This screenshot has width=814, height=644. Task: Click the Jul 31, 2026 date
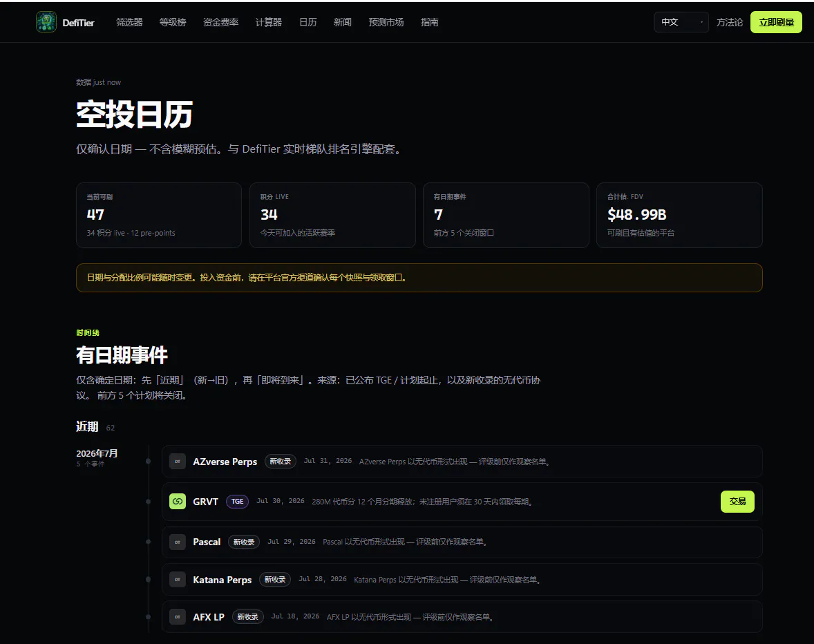point(328,461)
